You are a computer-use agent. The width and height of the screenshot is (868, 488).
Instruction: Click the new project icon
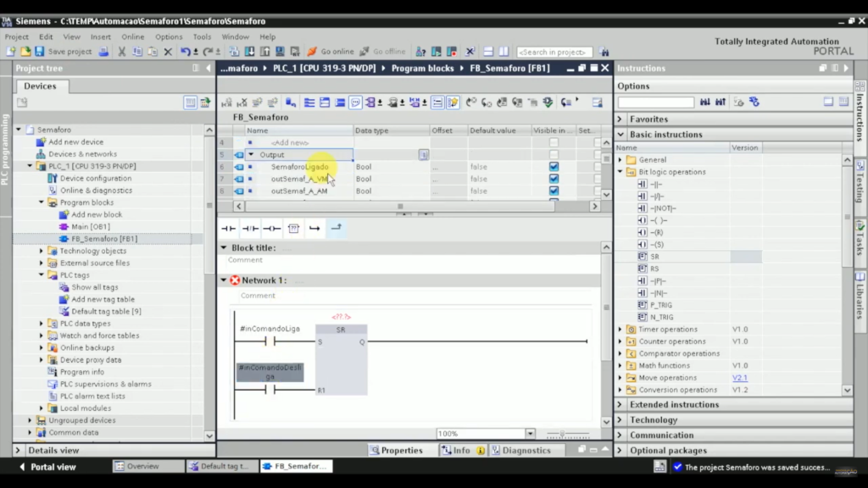pos(10,52)
